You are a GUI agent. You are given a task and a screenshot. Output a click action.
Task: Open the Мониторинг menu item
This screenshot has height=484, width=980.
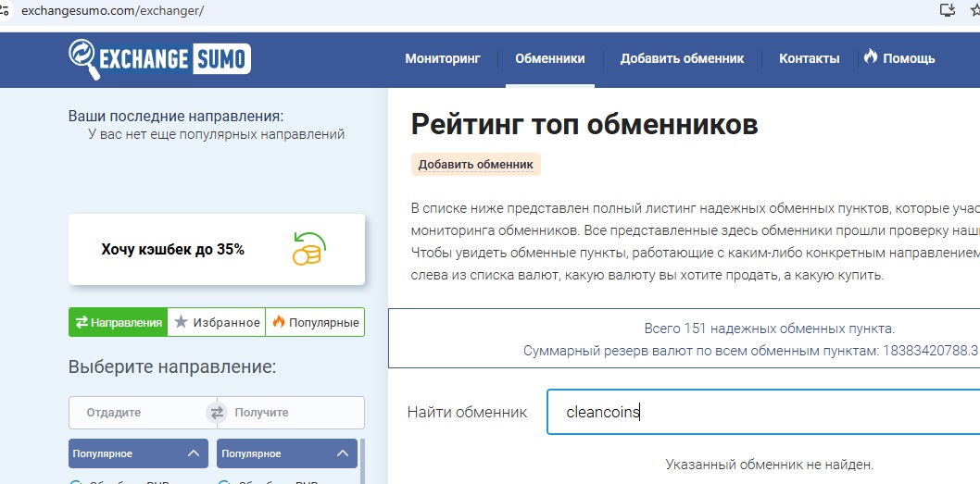(x=443, y=58)
